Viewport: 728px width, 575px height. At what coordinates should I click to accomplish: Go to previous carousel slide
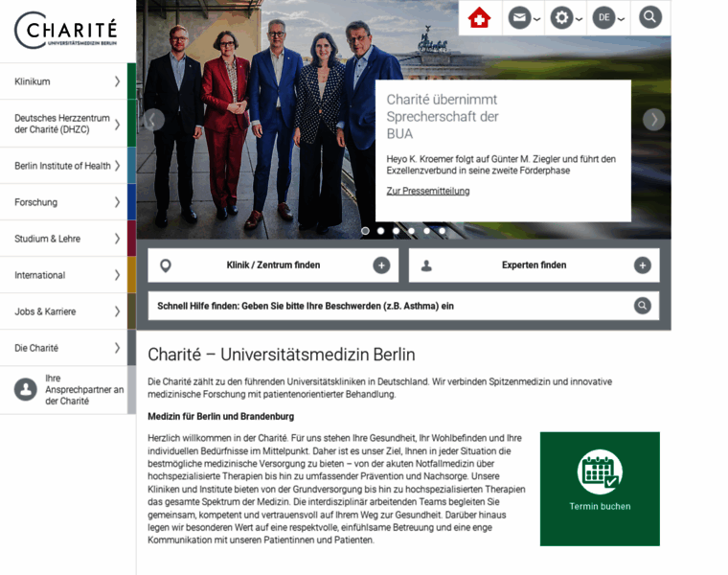coord(153,120)
